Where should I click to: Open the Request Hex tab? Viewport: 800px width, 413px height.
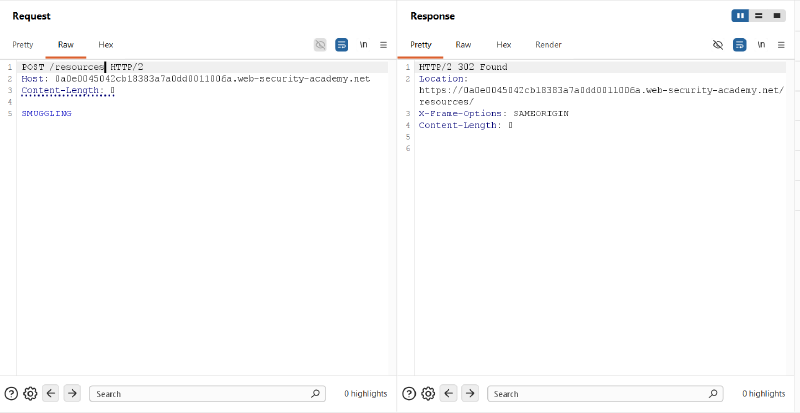point(106,45)
